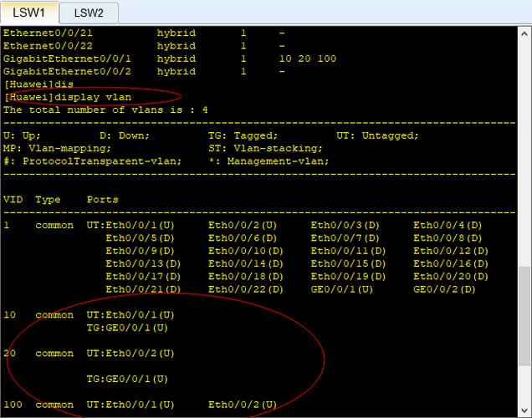Screen dimensions: 532x418
Task: Click the '#: ProtocolTransparent-vlan;' legend entry
Action: click(x=92, y=161)
